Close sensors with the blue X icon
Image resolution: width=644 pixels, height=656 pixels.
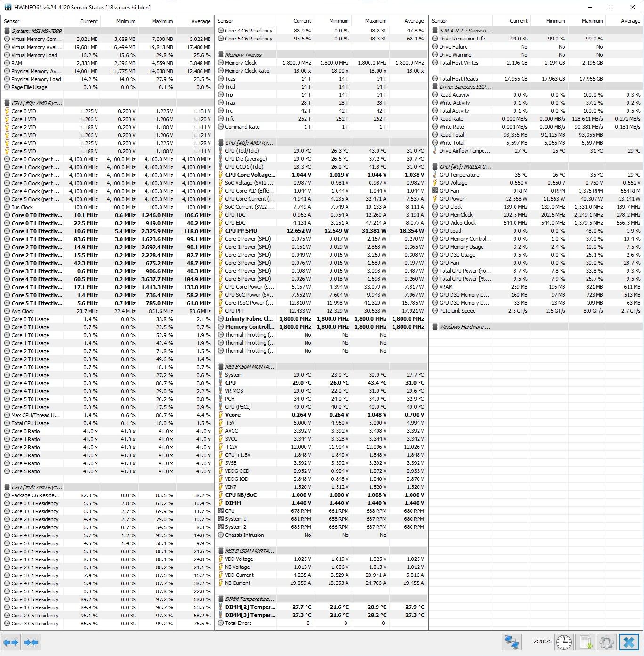pyautogui.click(x=629, y=642)
